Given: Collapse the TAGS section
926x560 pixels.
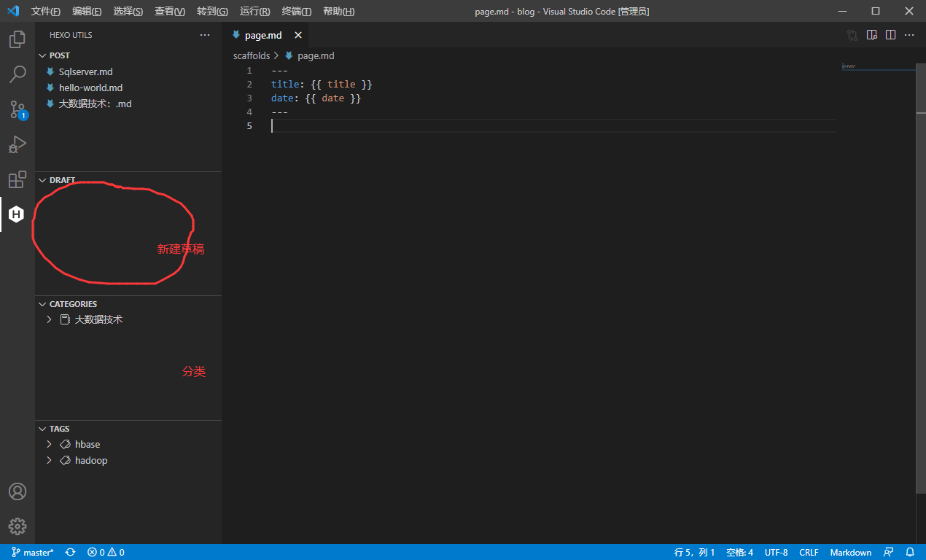Looking at the screenshot, I should point(42,429).
